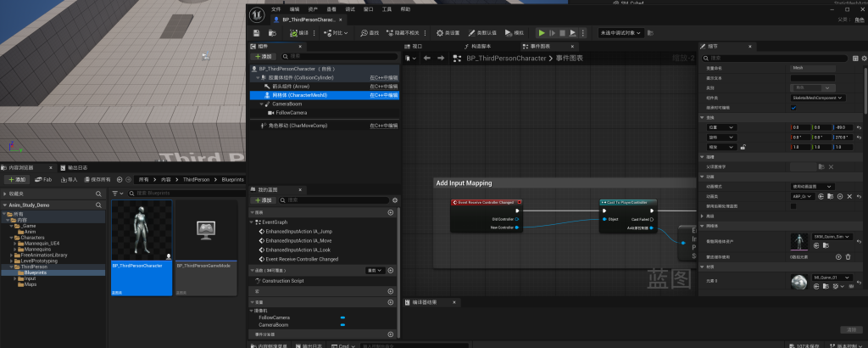868x348 pixels.
Task: Go back with the graph navigation left arrow
Action: point(427,58)
